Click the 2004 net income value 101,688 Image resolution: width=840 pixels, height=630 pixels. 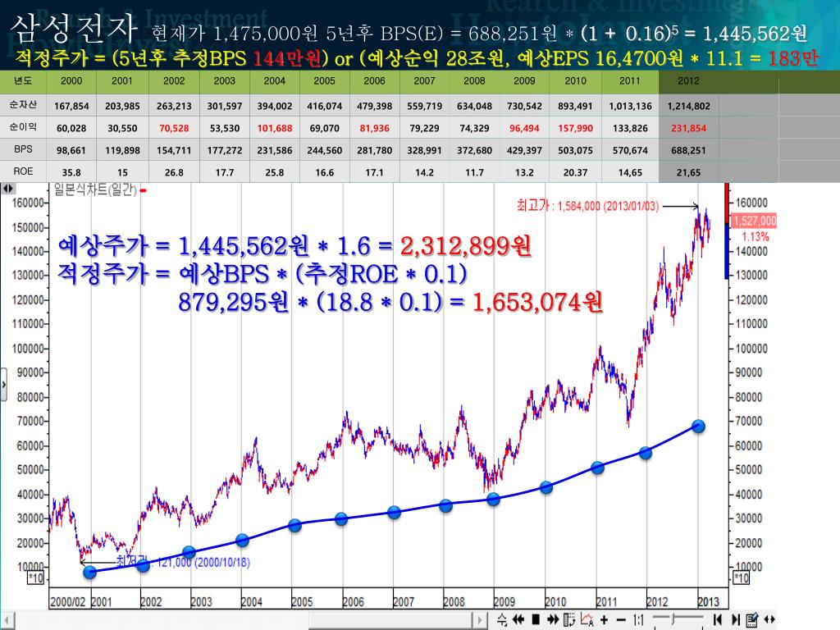[x=274, y=128]
